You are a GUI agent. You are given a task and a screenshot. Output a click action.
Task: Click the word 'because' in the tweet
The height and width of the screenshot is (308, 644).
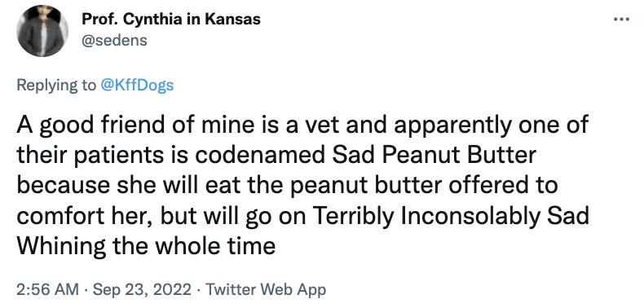pos(64,186)
